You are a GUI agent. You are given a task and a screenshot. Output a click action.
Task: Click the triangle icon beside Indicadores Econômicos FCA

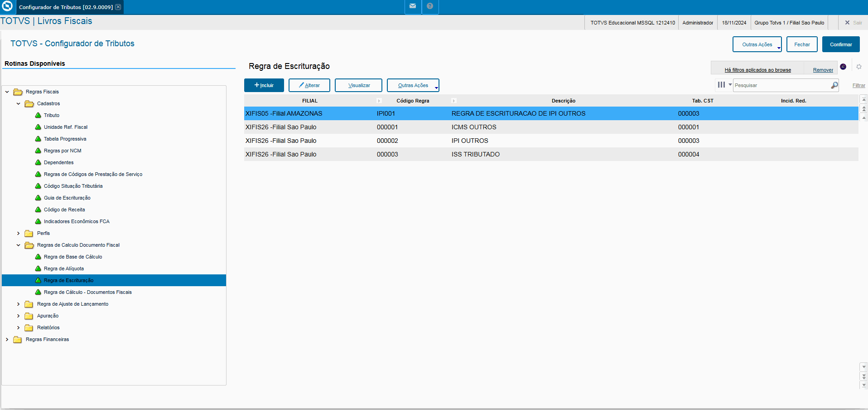(38, 221)
